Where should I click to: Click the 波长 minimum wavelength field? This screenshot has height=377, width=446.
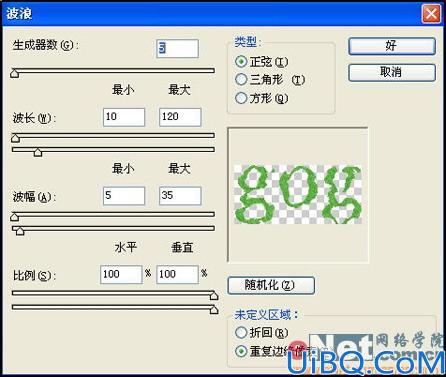[124, 117]
